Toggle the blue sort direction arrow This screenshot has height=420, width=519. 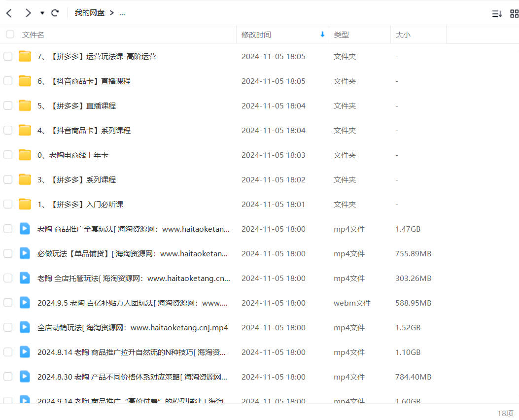[322, 34]
